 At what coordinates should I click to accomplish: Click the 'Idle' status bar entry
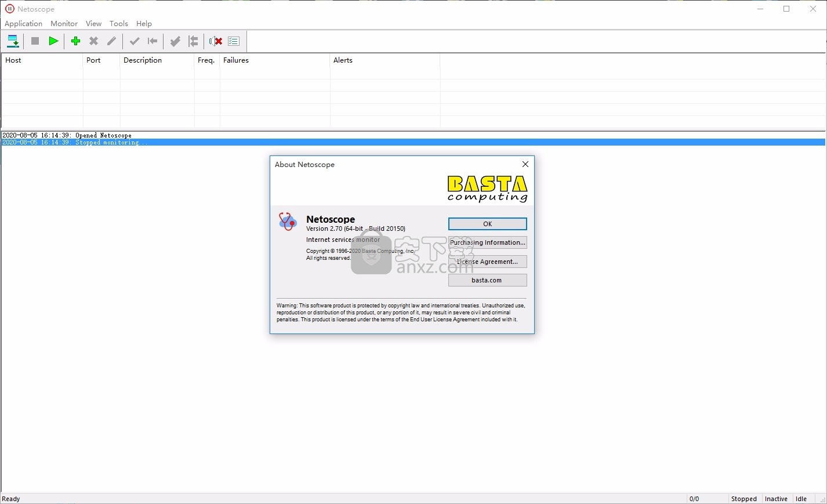[x=801, y=499]
